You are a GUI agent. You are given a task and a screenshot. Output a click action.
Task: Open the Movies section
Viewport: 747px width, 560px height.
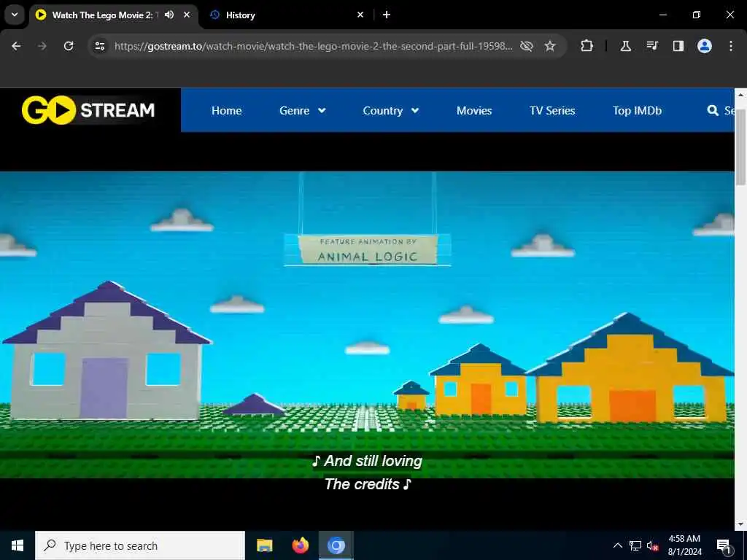[474, 111]
